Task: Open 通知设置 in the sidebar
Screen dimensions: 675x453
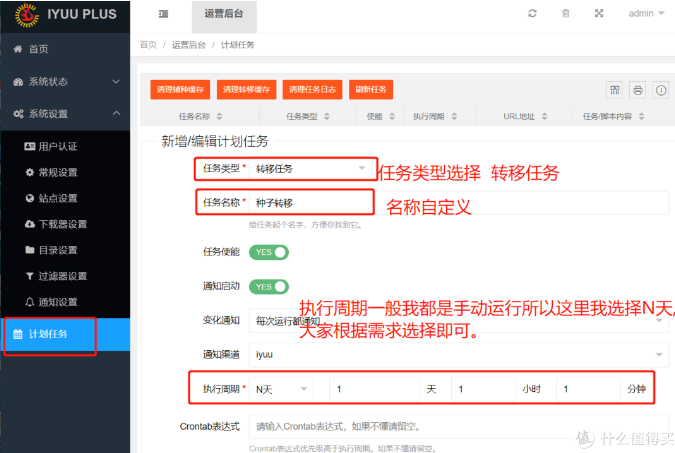Action: click(65, 302)
